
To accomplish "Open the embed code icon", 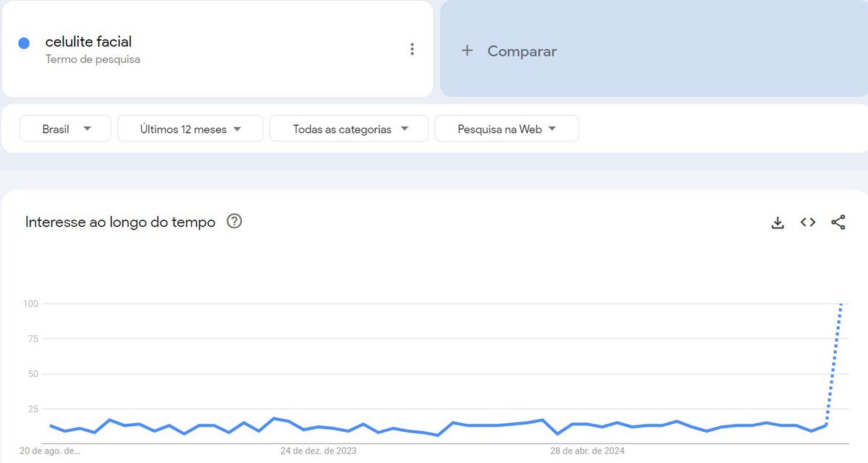I will [808, 222].
